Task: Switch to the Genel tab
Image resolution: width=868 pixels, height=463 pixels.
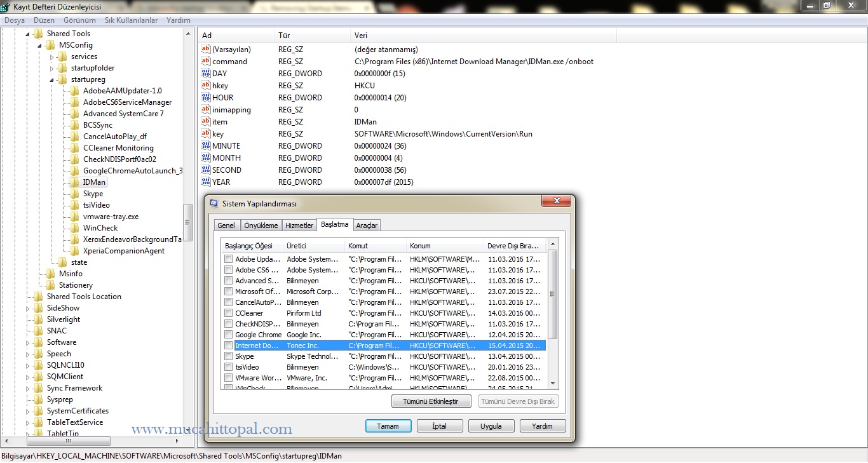Action: 226,225
